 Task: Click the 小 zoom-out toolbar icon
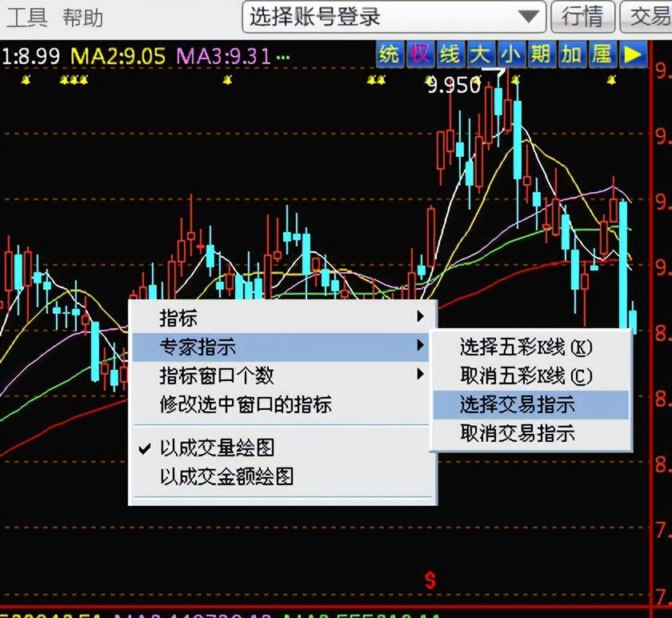511,54
